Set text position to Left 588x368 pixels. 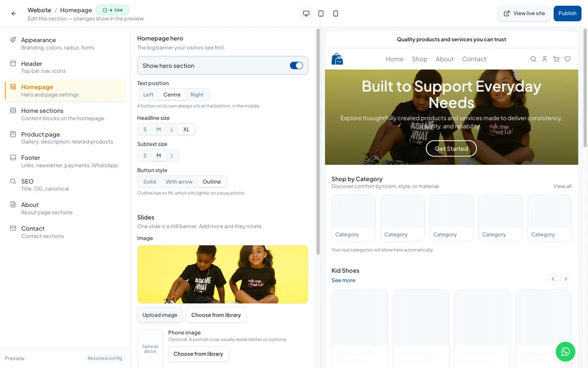click(148, 95)
